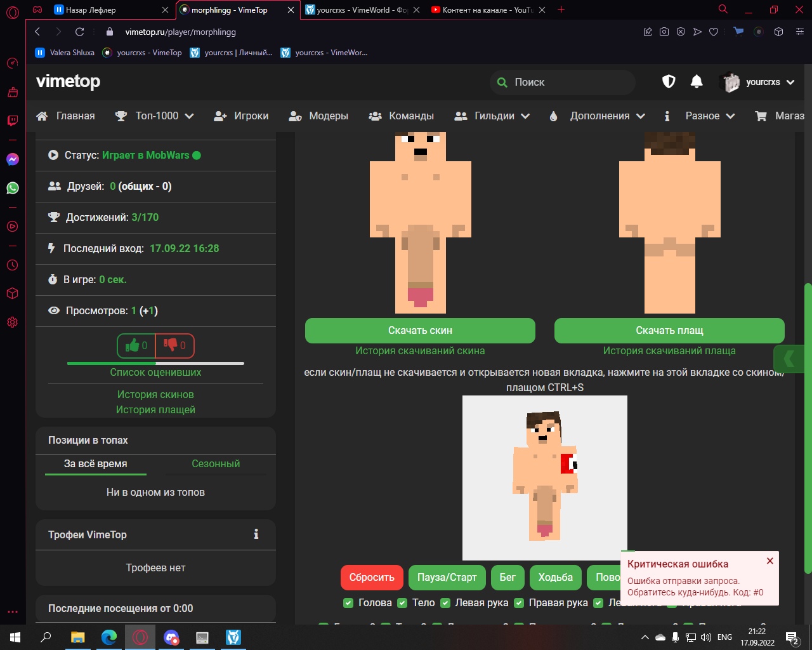Open WhatsApp from the Opera sidebar
The height and width of the screenshot is (650, 812).
[x=13, y=188]
